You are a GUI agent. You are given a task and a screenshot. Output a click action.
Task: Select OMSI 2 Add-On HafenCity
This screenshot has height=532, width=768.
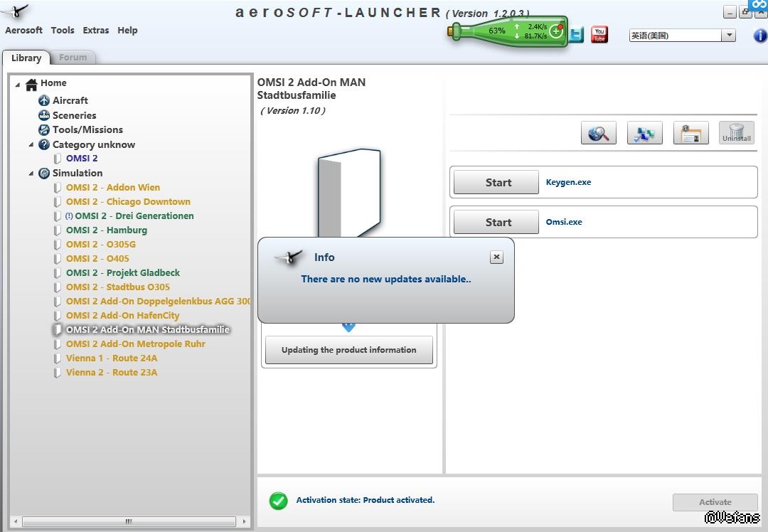point(122,315)
